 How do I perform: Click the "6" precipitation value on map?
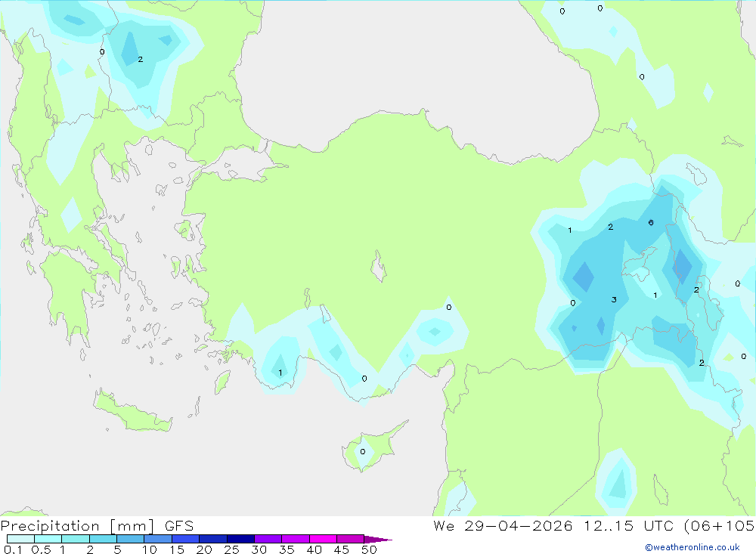(x=651, y=222)
